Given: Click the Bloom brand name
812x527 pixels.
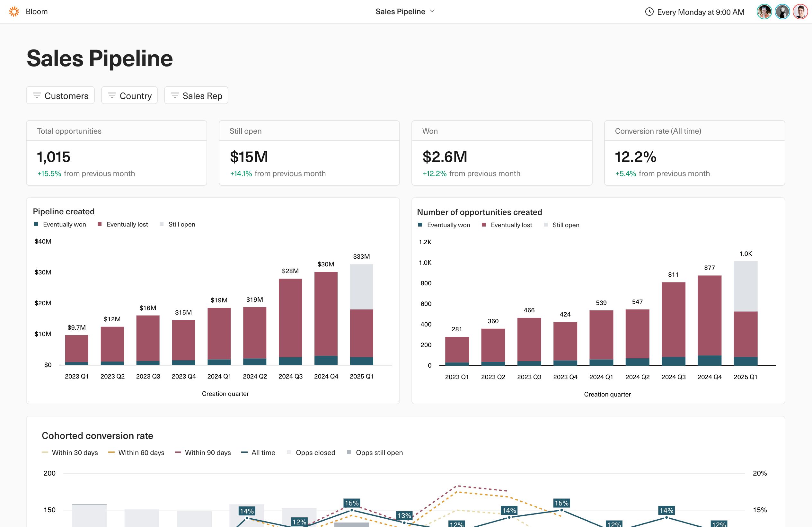Looking at the screenshot, I should tap(37, 12).
